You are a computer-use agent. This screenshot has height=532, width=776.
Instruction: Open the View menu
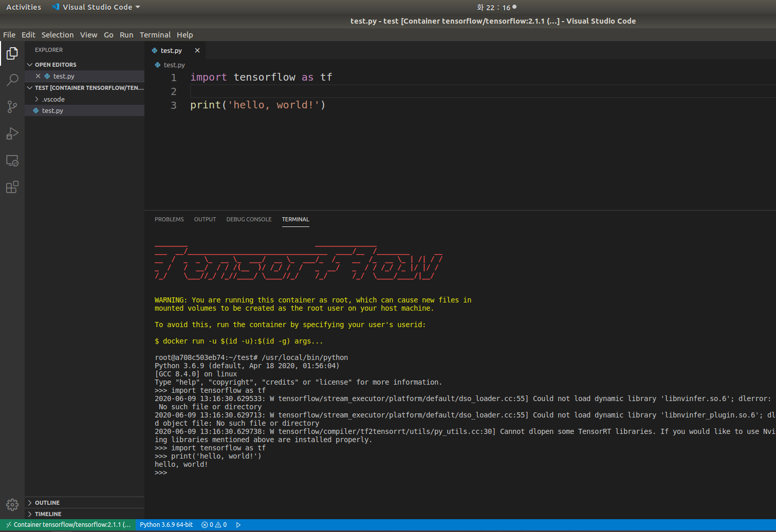[88, 35]
